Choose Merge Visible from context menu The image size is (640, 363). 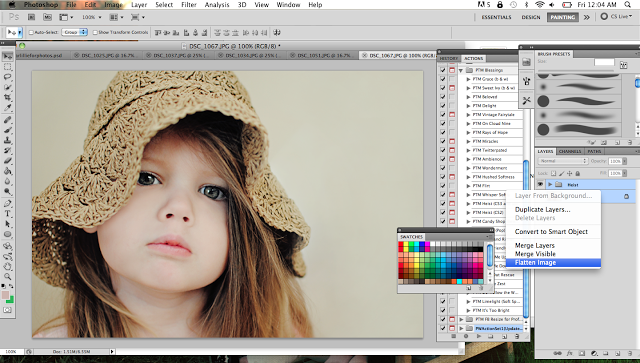535,254
